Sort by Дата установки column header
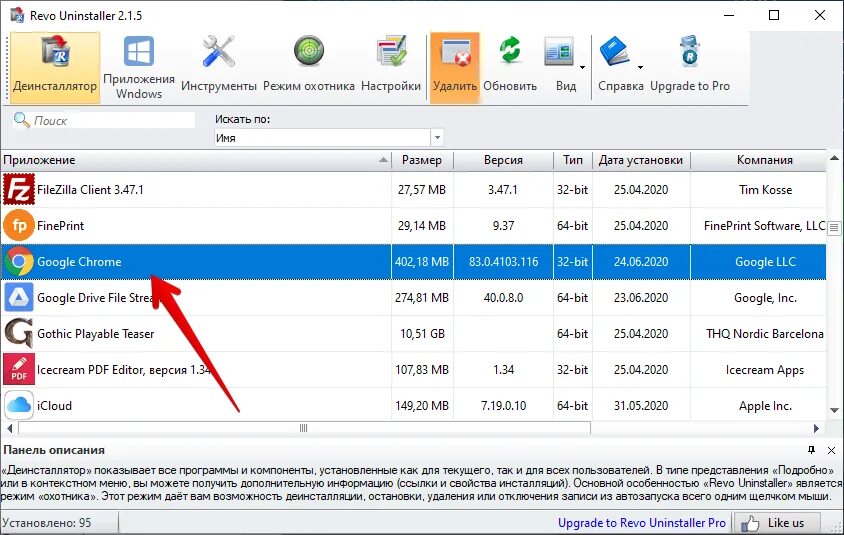The height and width of the screenshot is (535, 844). point(641,160)
